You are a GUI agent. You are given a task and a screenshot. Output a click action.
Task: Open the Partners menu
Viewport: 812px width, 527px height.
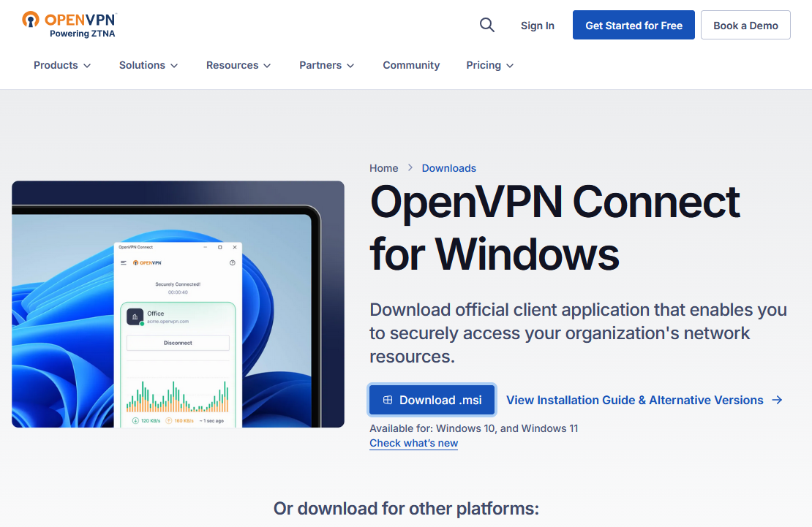tap(327, 65)
